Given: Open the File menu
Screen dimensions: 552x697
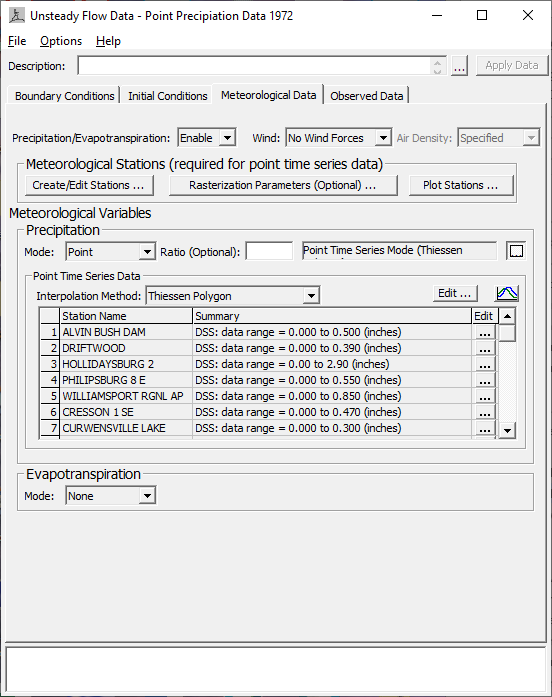Looking at the screenshot, I should tap(17, 41).
